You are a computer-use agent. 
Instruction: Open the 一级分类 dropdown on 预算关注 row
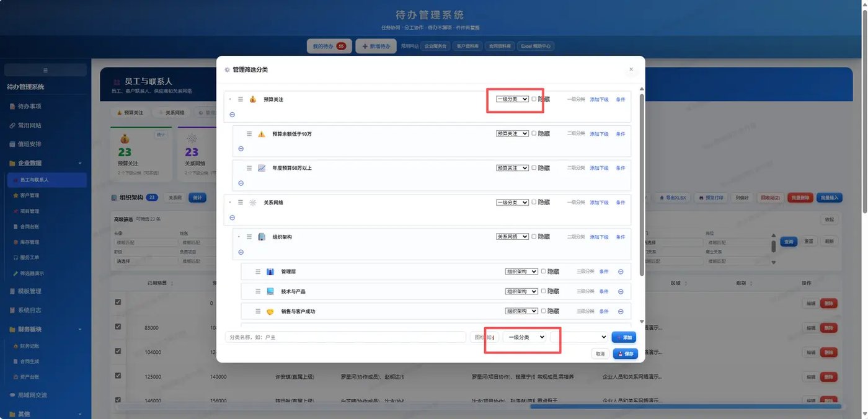click(x=512, y=99)
